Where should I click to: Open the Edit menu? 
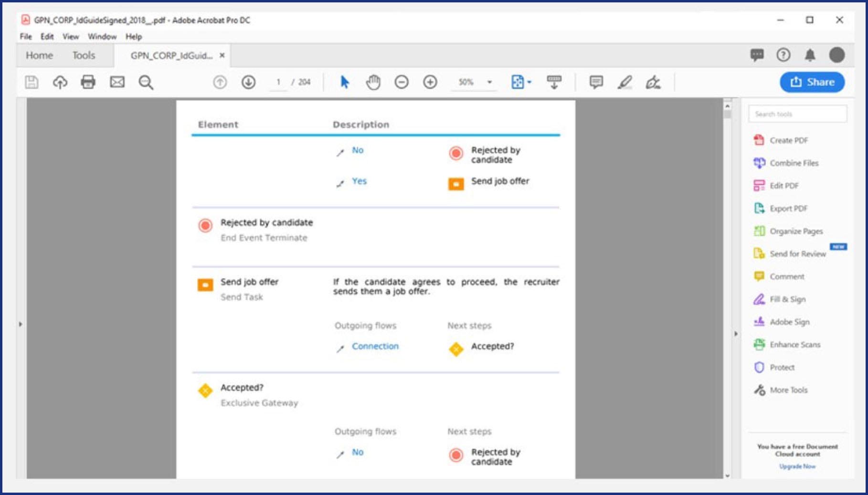click(47, 36)
